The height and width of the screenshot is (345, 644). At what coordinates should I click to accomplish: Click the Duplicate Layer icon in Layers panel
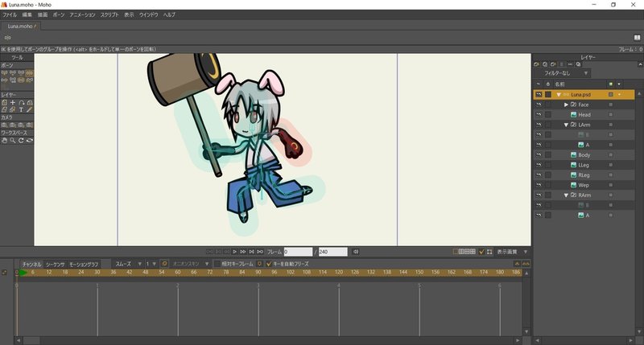pos(545,64)
